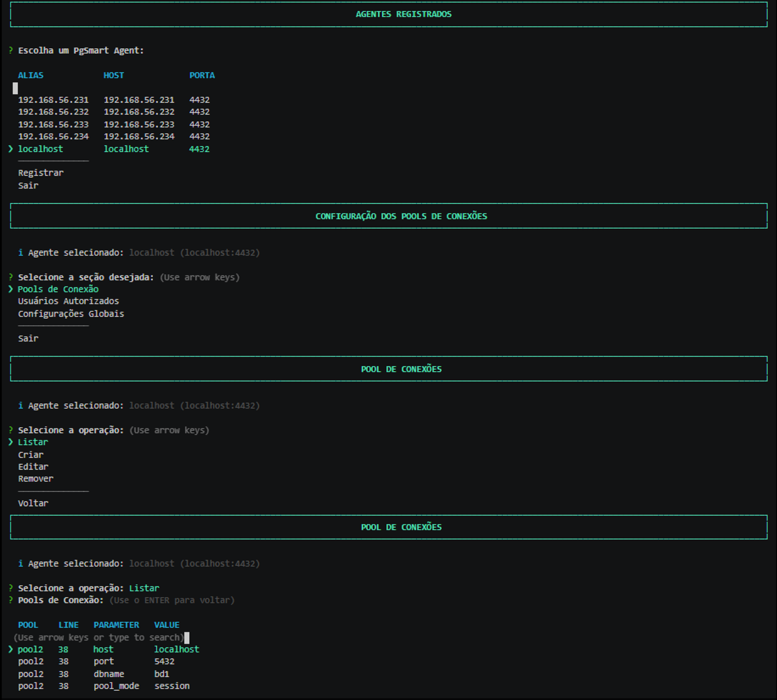This screenshot has width=777, height=700.
Task: Click the localhost host column value
Action: pos(126,149)
